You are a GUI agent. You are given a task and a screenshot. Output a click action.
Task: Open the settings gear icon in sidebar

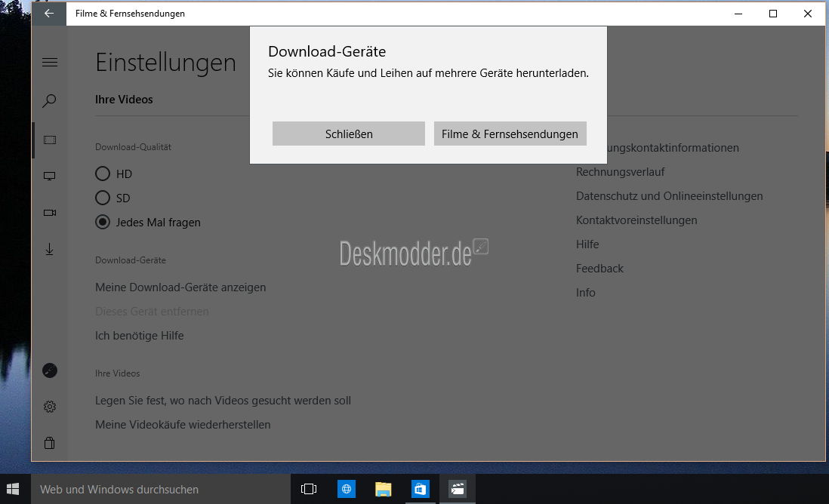pyautogui.click(x=50, y=407)
